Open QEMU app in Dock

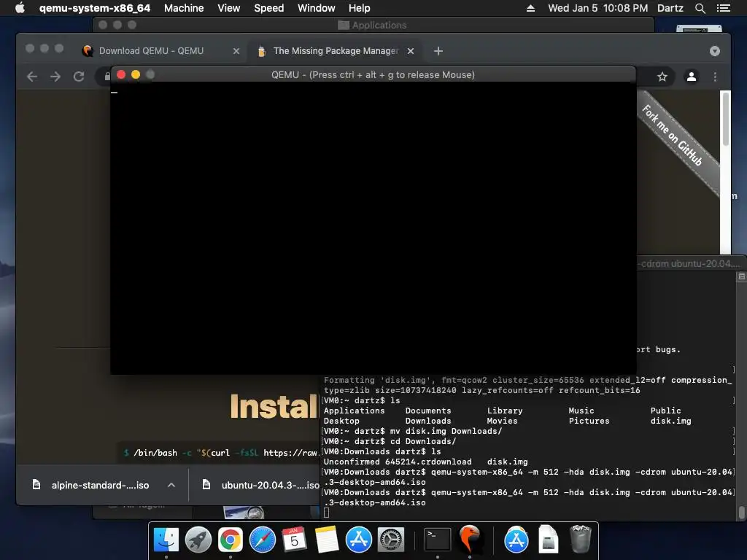coord(470,540)
